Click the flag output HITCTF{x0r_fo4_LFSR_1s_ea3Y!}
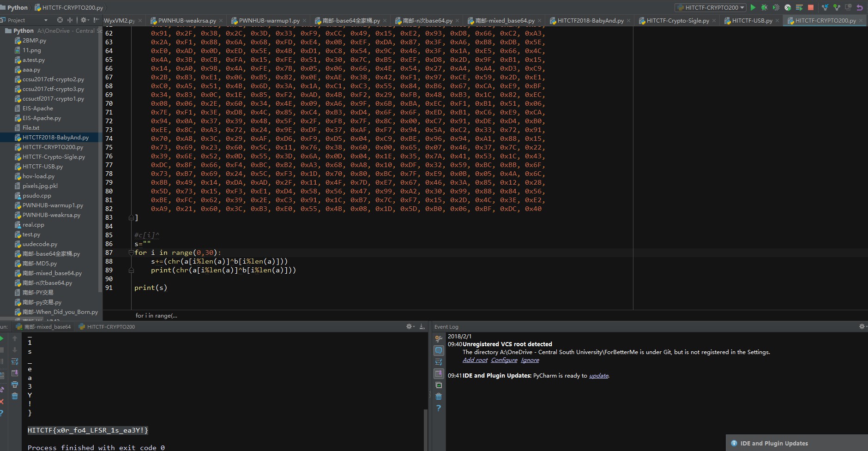868x451 pixels. pos(88,430)
